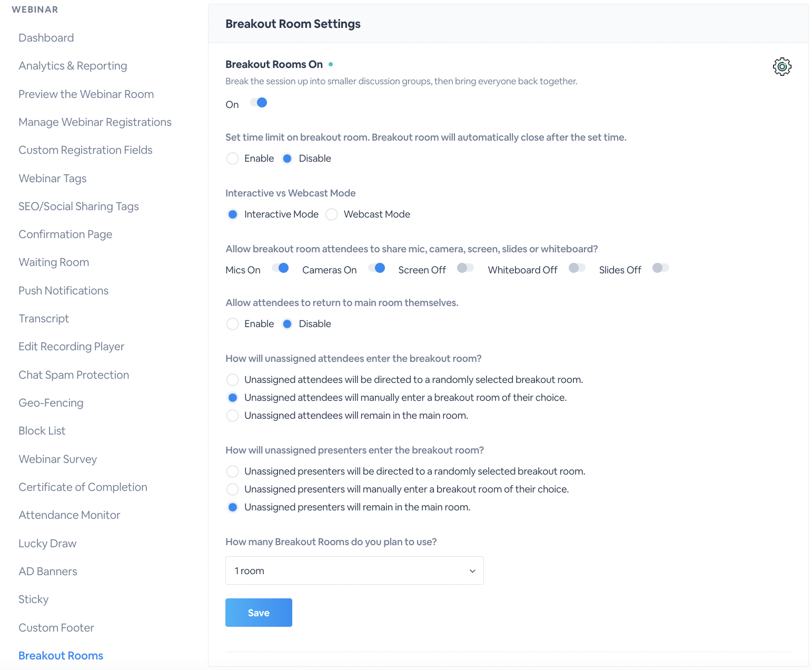Enable the Slides Off toggle
Viewport: 812px width, 670px height.
pyautogui.click(x=661, y=268)
